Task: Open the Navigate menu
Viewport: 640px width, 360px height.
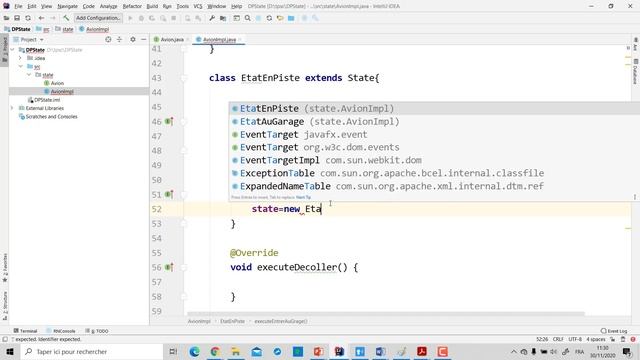Action: tap(67, 6)
